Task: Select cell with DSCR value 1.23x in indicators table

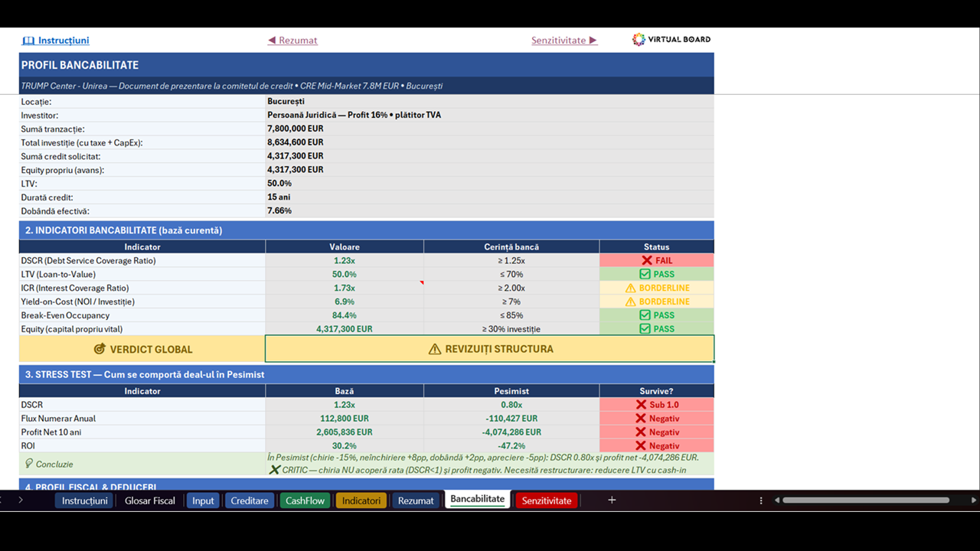Action: [x=345, y=261]
